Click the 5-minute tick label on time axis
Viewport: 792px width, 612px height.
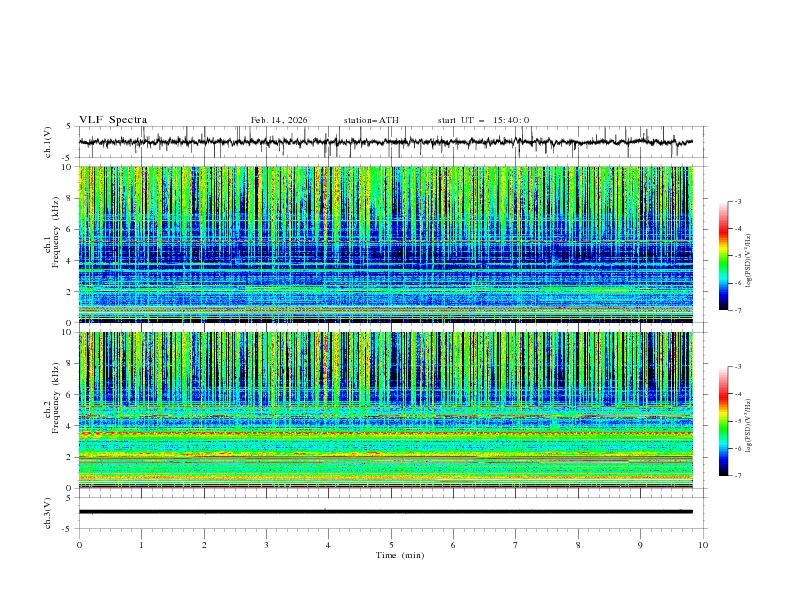(x=391, y=545)
